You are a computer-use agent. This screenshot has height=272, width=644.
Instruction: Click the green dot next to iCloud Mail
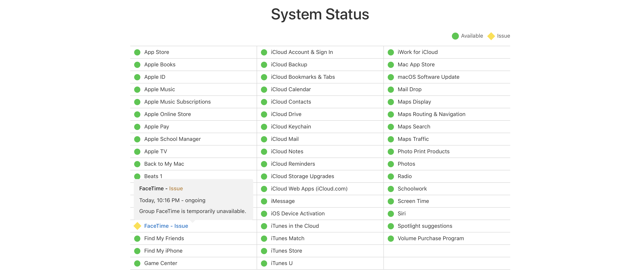264,139
